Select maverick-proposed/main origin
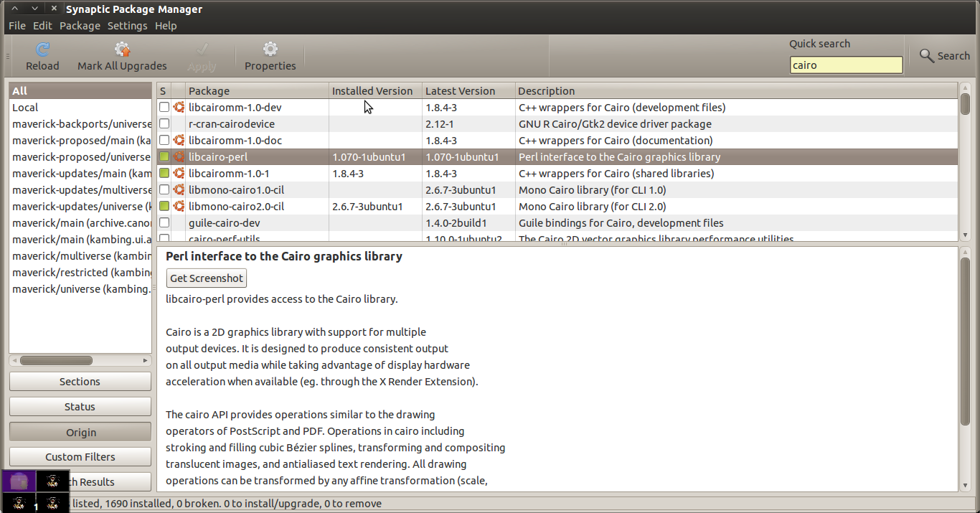The width and height of the screenshot is (980, 513). (80, 141)
